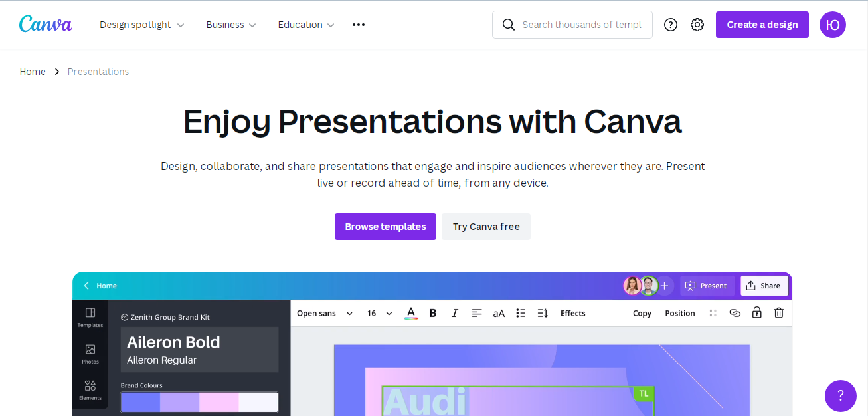
Task: Click the delete trash icon
Action: [779, 312]
